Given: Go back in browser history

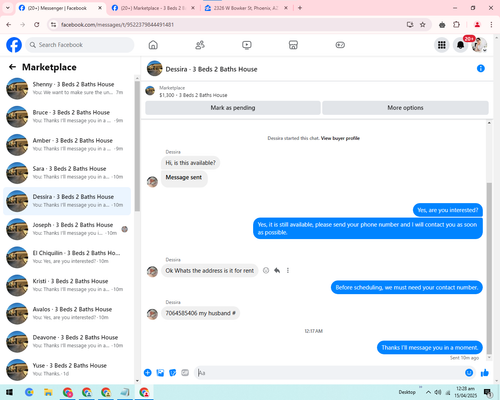Looking at the screenshot, I should pos(9,25).
